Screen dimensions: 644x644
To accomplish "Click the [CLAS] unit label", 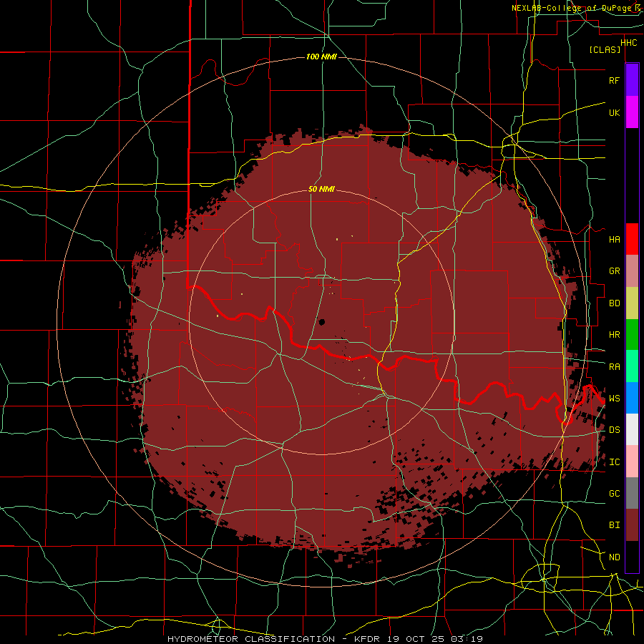I will pos(605,50).
